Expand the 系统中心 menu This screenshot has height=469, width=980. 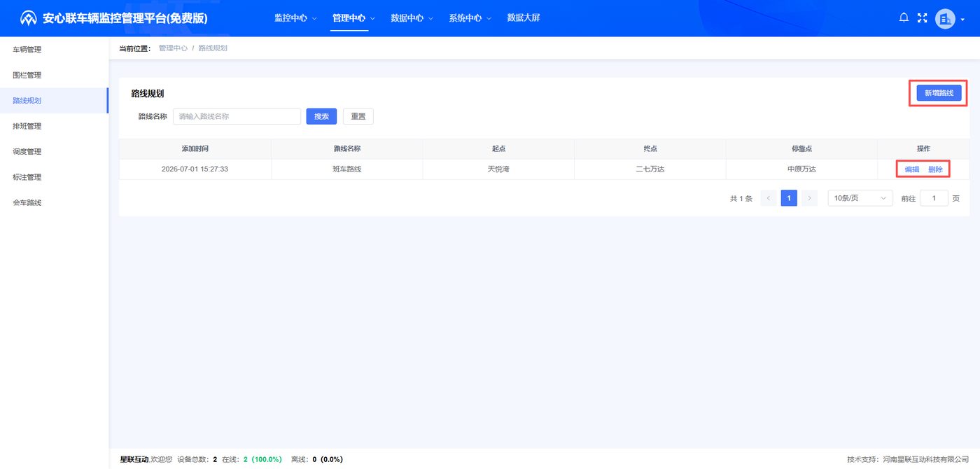tap(470, 18)
